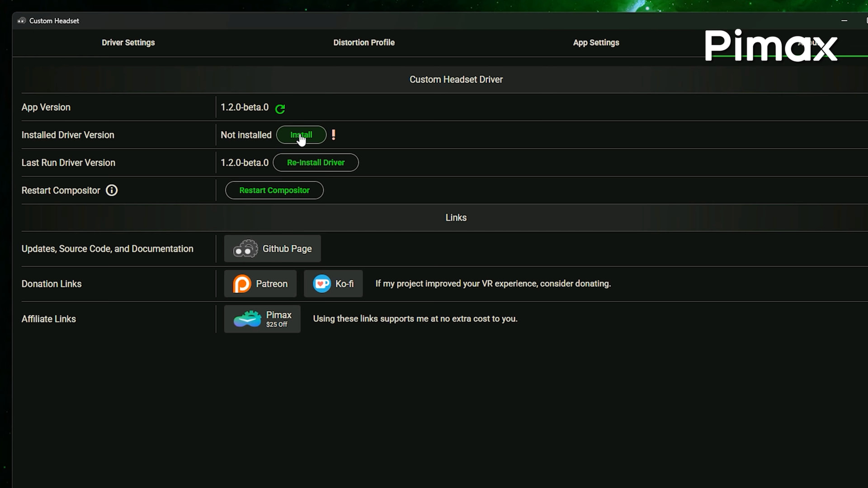
Task: Click the App Version value 1.2.0-beta.0
Action: point(245,107)
